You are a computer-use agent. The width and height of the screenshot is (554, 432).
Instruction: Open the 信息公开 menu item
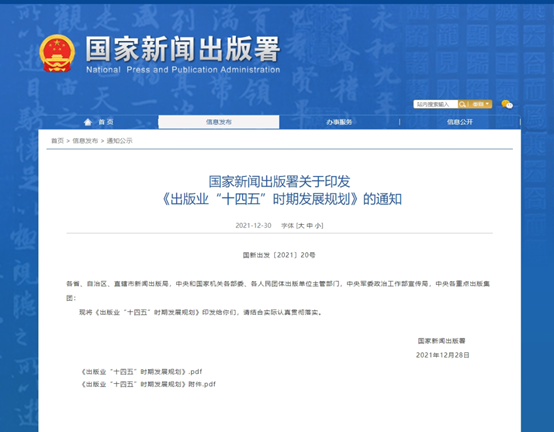click(460, 122)
